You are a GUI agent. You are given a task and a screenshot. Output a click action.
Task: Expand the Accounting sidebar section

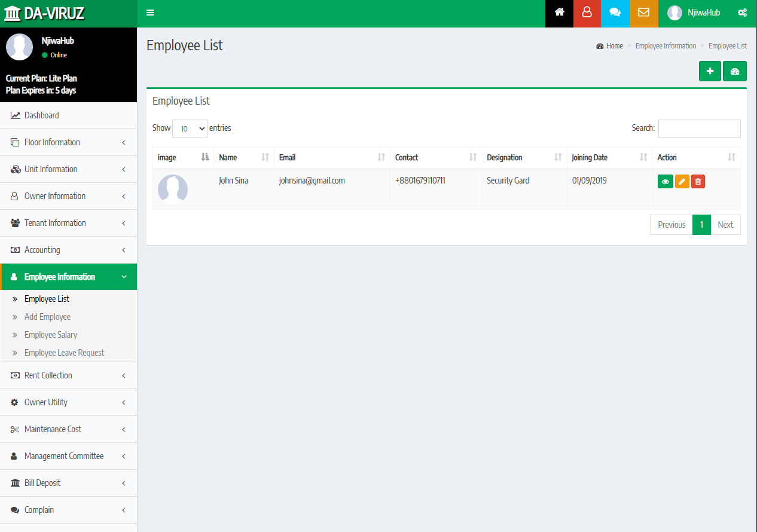pyautogui.click(x=68, y=250)
